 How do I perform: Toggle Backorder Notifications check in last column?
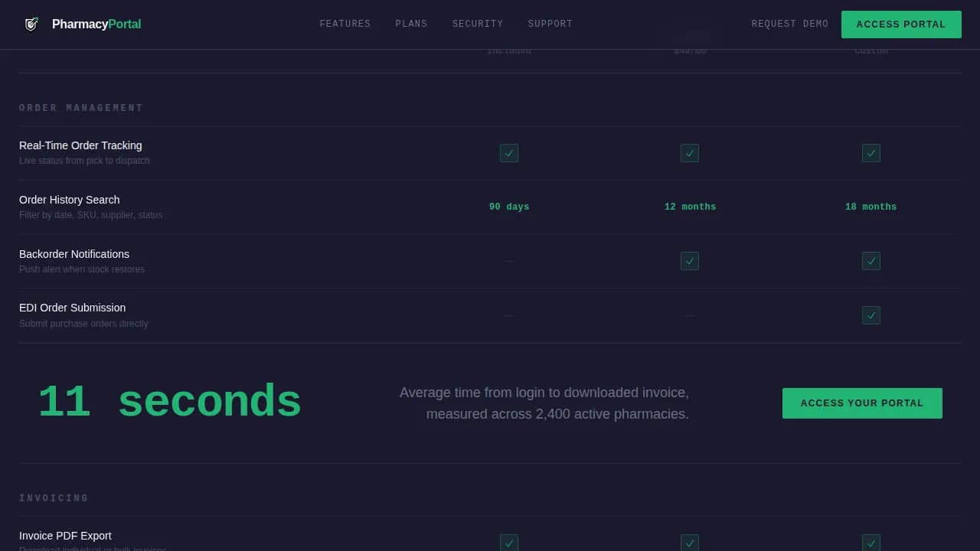pos(871,261)
